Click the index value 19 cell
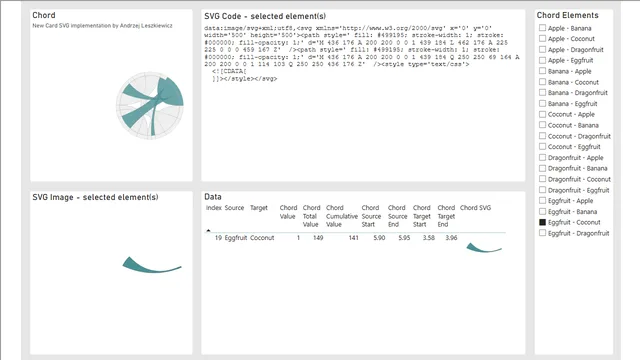The image size is (640, 360). click(218, 238)
